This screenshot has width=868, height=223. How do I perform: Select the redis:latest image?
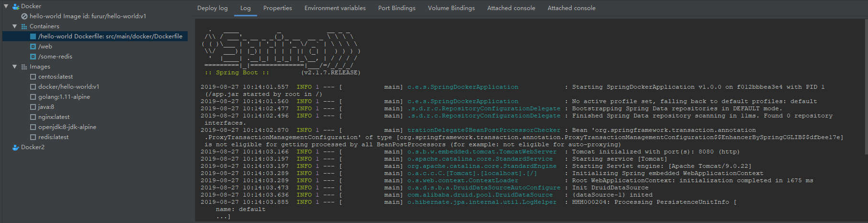click(x=54, y=137)
